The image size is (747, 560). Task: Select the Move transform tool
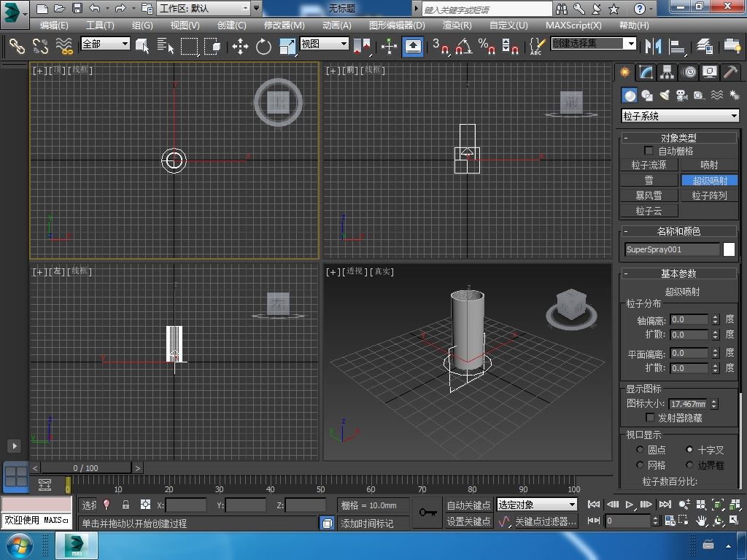point(240,47)
